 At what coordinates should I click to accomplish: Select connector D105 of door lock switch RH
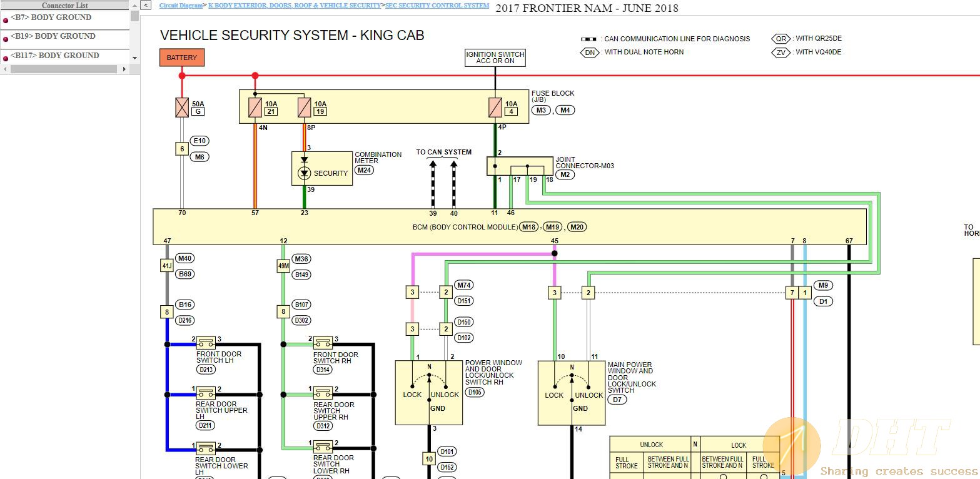pyautogui.click(x=475, y=393)
